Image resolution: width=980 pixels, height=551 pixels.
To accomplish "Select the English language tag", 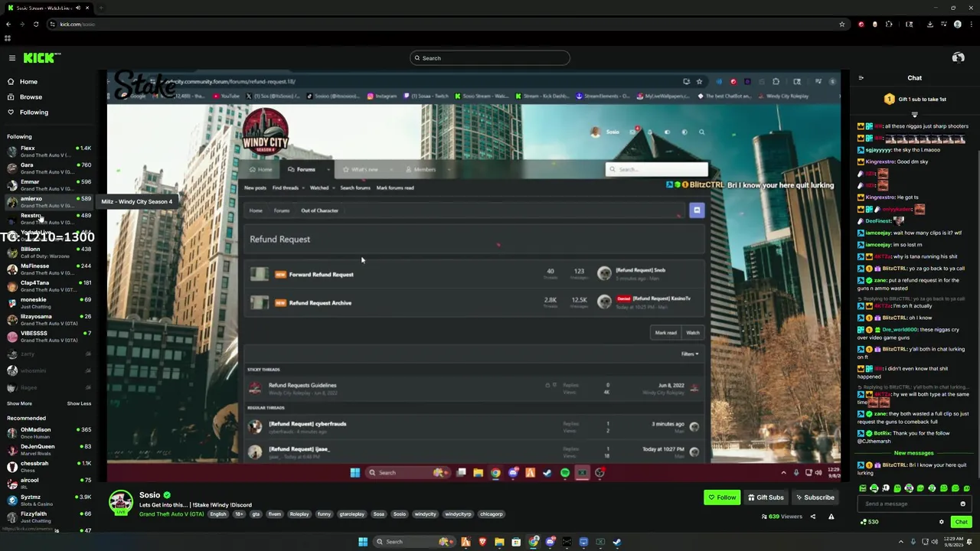I will point(218,514).
